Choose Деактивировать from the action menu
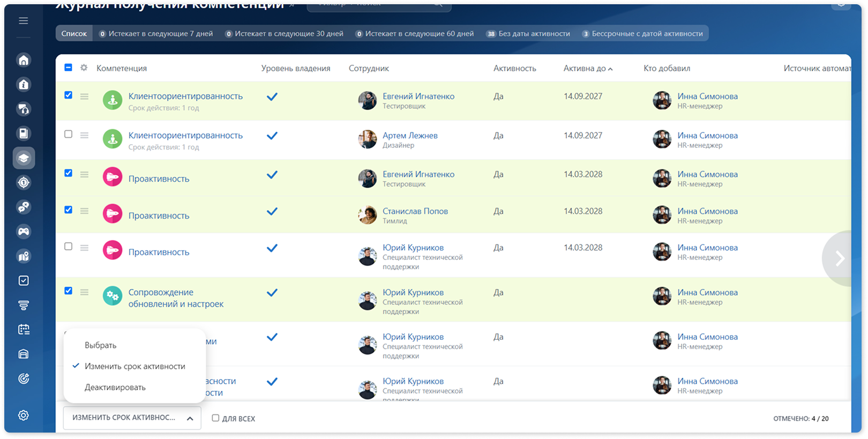This screenshot has height=439, width=868. coord(115,387)
